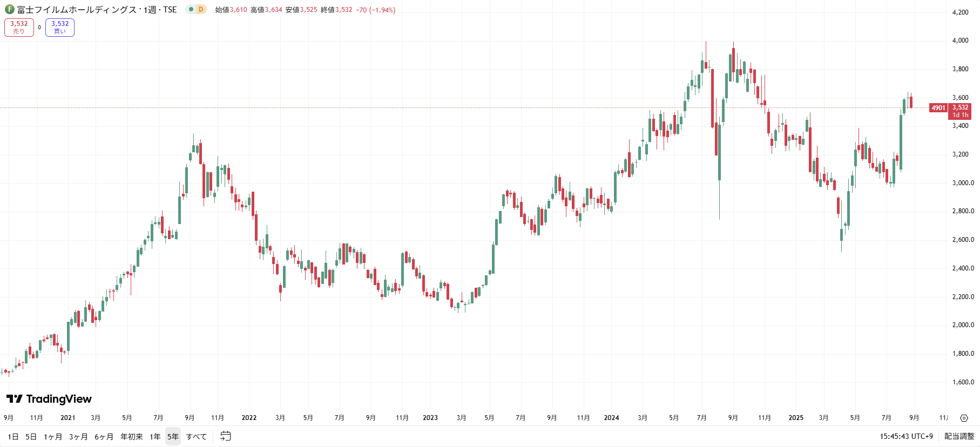The image size is (980, 447).
Task: Click the 1,600.0 price axis label
Action: tap(963, 382)
